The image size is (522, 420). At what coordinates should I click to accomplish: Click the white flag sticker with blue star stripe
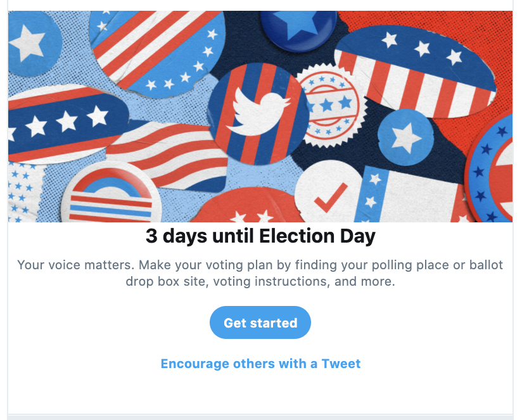point(410,195)
